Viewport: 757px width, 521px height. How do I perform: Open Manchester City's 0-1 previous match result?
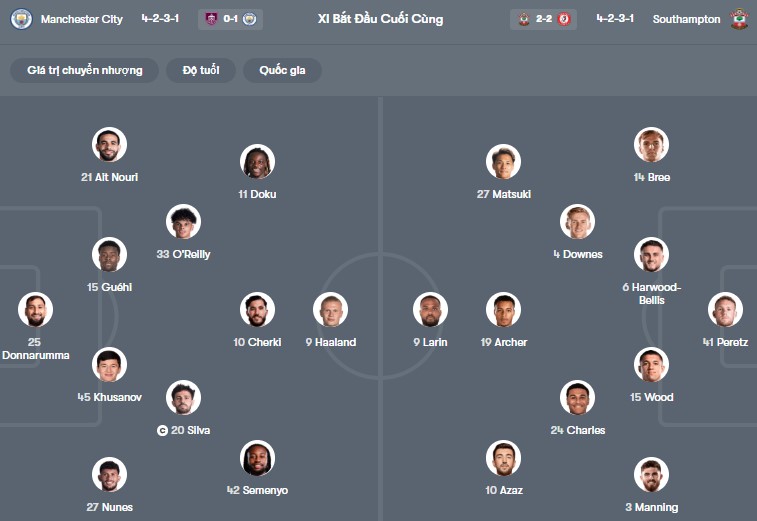(x=231, y=19)
